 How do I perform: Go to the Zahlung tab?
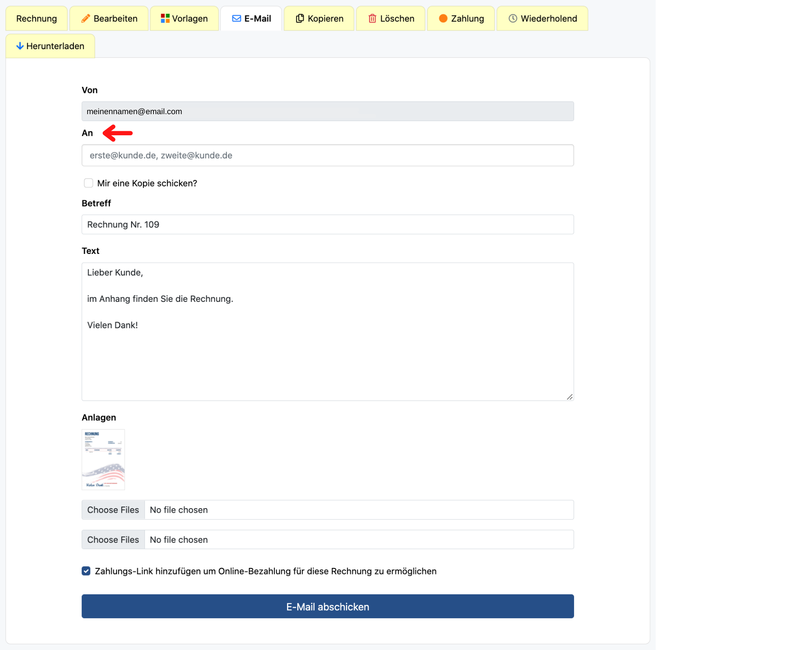(461, 18)
